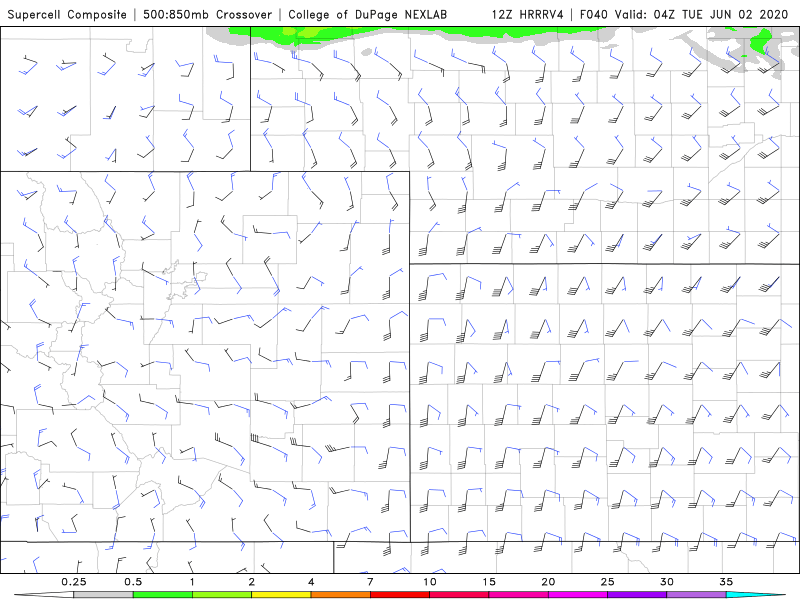
Task: Click the bright green color bar segment
Action: point(163,595)
